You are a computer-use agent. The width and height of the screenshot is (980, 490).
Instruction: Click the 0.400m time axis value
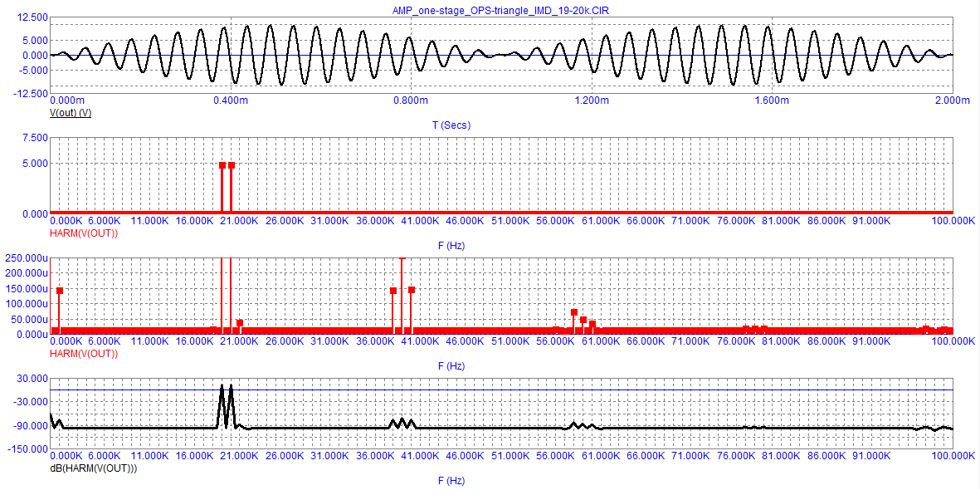tap(232, 100)
